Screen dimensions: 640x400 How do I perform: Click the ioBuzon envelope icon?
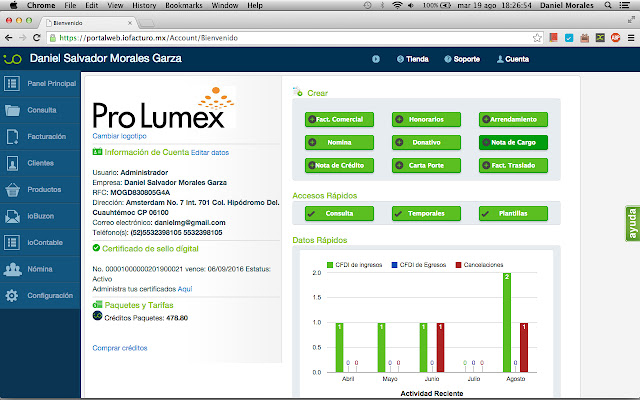pos(12,216)
